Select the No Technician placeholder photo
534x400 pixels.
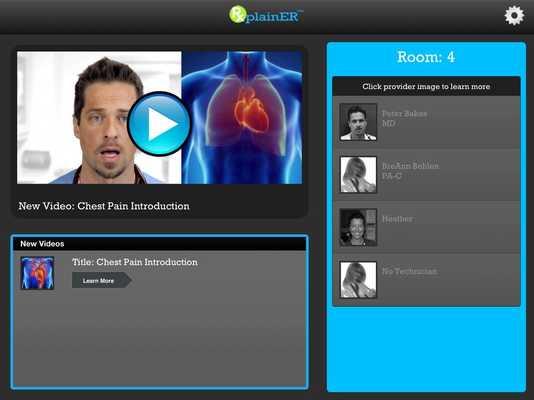[x=358, y=280]
